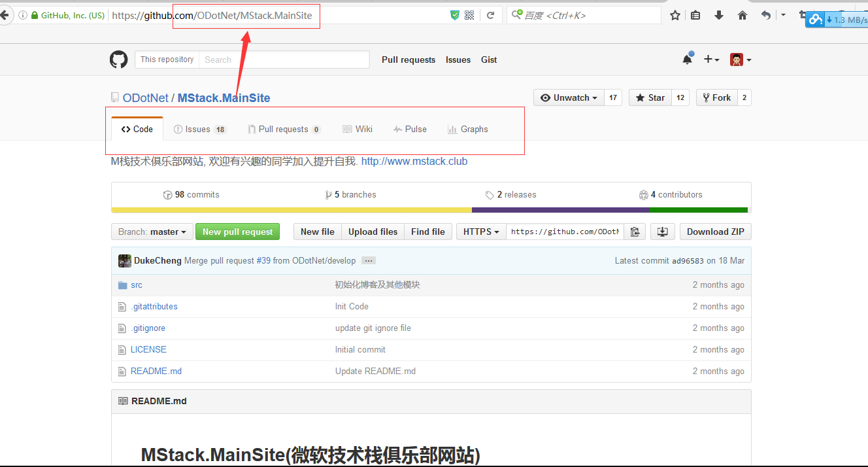The height and width of the screenshot is (467, 868).
Task: Focus the Baidu search box
Action: point(584,15)
